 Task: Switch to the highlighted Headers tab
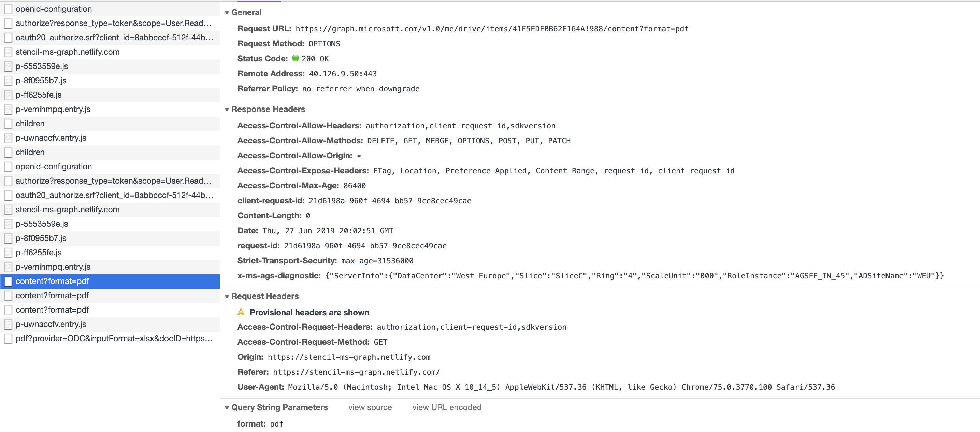(x=259, y=1)
